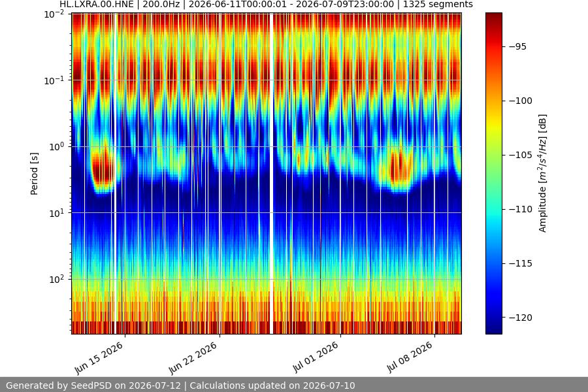The width and height of the screenshot is (588, 392).
Task: Click the Amplitude [dB] colorbar label
Action: pyautogui.click(x=543, y=173)
